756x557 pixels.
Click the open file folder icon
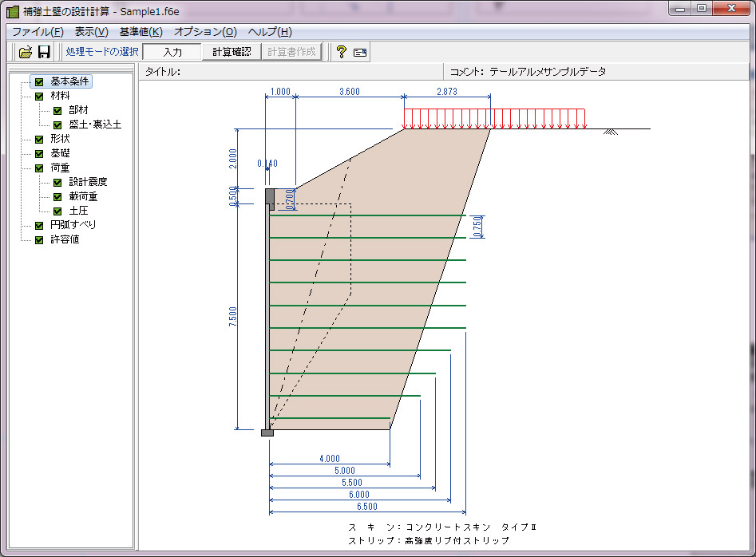(x=25, y=52)
